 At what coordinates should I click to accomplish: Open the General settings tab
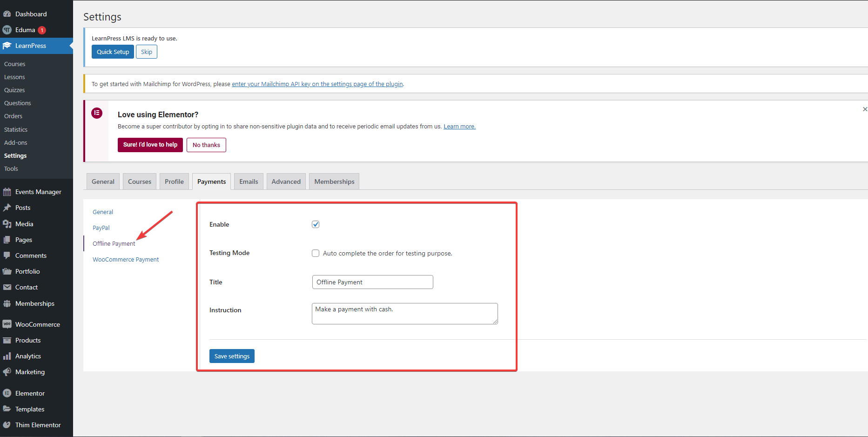pyautogui.click(x=103, y=182)
